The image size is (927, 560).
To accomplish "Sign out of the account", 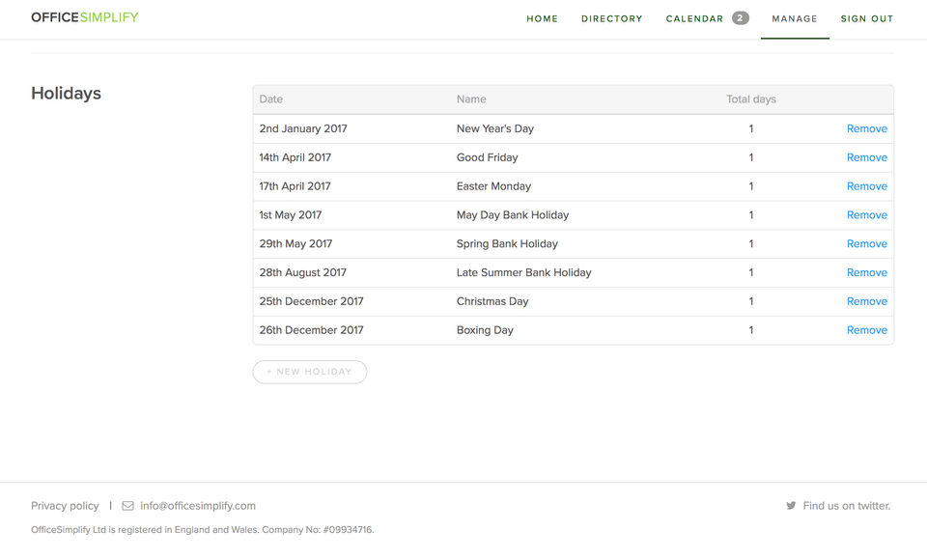I will 867,18.
